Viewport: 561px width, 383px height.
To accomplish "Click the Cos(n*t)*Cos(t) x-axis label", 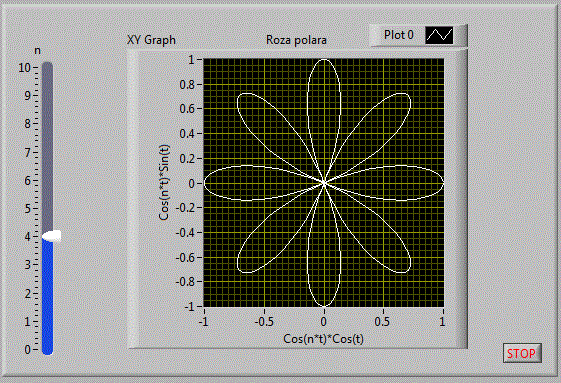I will pos(323,339).
